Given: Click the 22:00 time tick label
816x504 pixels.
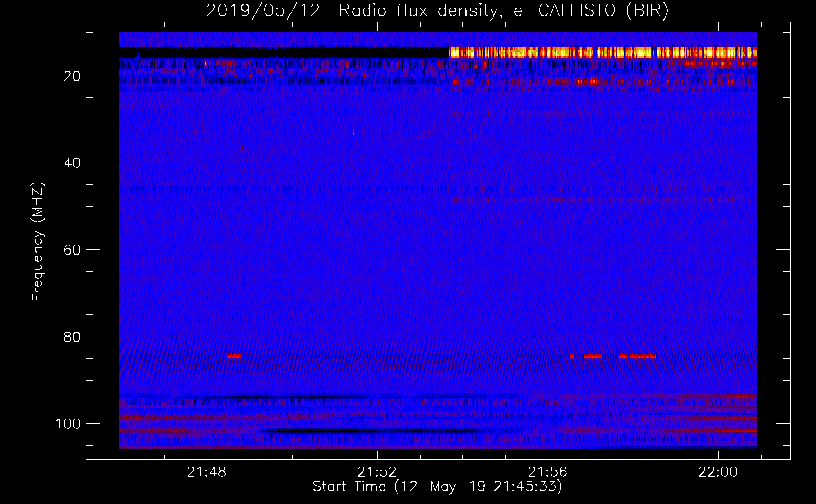Looking at the screenshot, I should click(x=718, y=472).
